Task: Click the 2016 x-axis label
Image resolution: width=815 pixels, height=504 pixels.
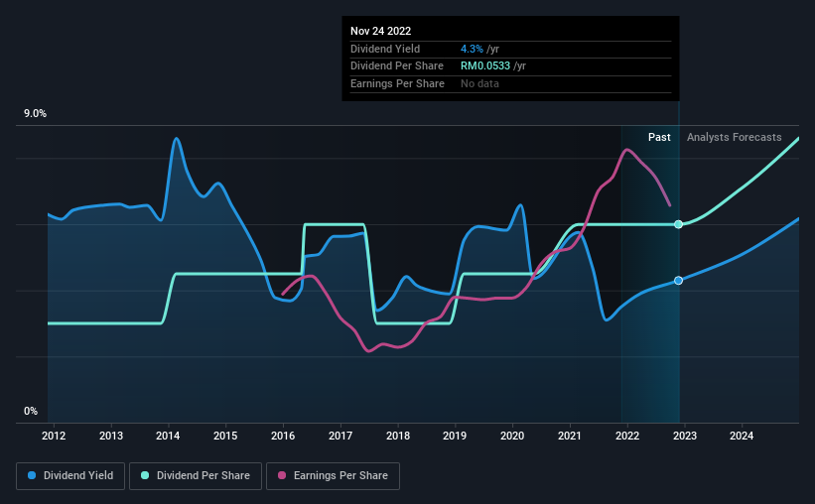Action: point(283,436)
